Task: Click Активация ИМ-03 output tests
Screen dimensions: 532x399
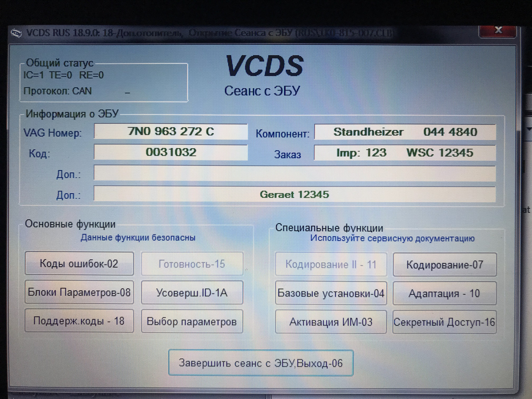Action: 331,322
